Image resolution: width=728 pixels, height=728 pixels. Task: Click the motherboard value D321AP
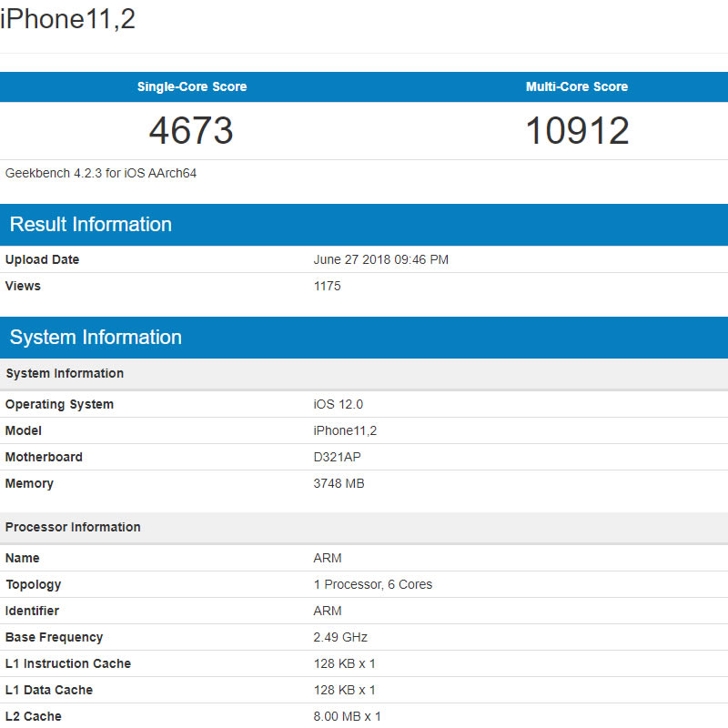(x=337, y=457)
